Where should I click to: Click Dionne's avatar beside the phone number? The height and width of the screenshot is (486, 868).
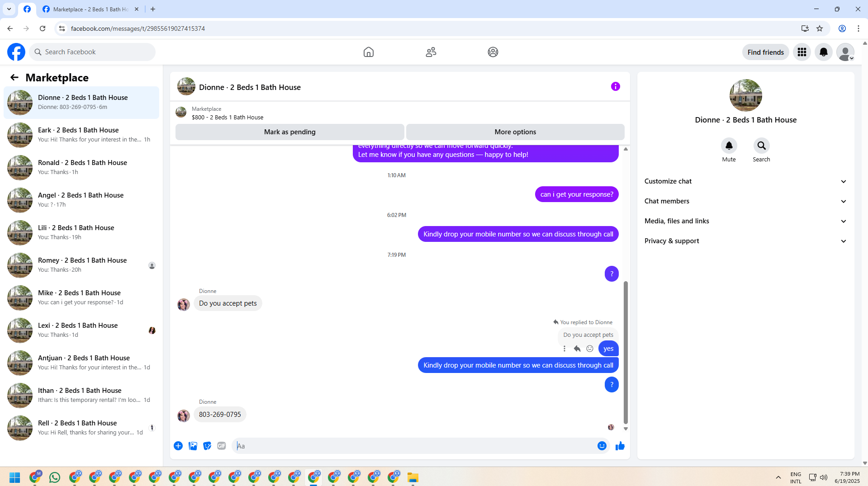coord(184,415)
